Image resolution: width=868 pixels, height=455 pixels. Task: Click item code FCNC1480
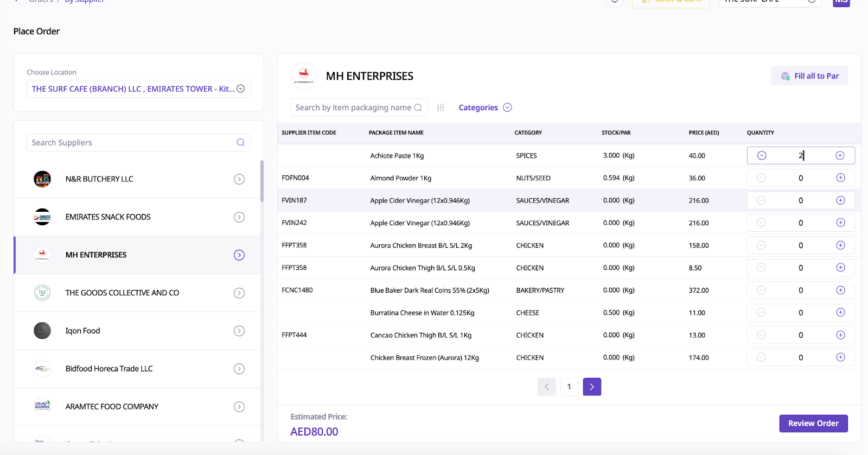(x=297, y=290)
